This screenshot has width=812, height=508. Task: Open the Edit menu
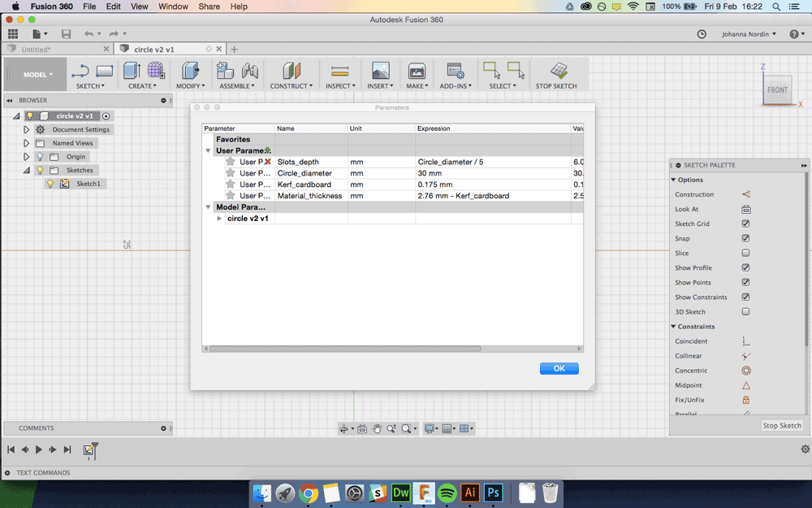(113, 7)
